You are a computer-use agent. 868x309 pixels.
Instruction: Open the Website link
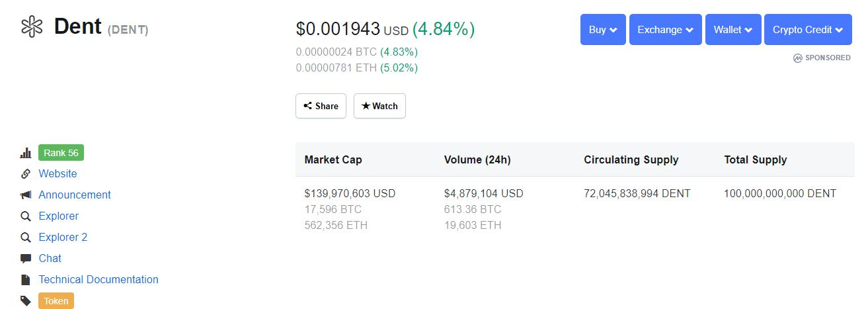tap(58, 174)
